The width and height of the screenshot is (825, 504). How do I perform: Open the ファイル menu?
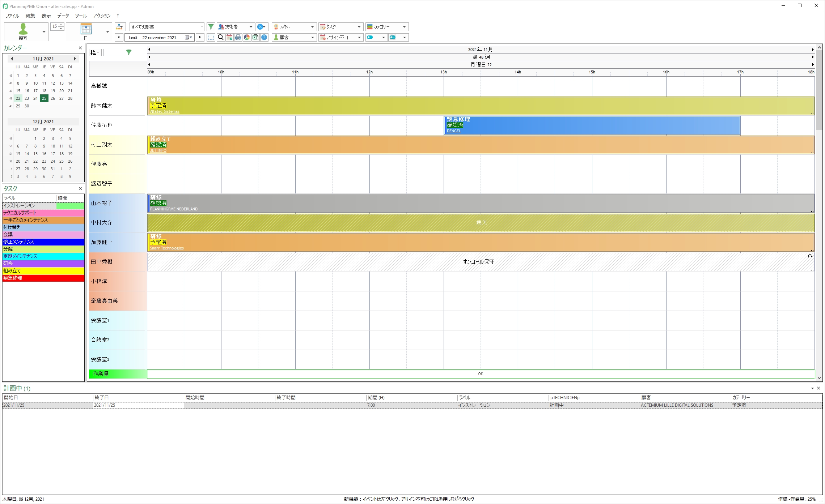12,16
